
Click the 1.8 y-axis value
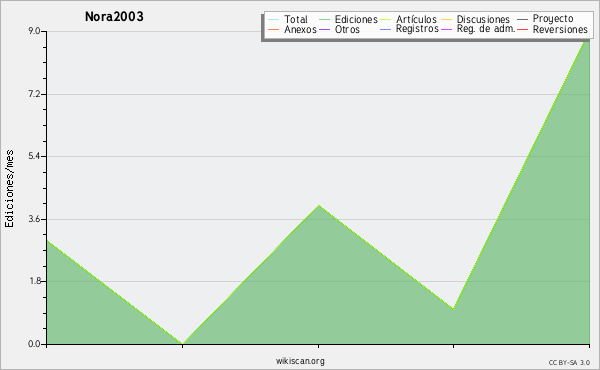(x=34, y=281)
